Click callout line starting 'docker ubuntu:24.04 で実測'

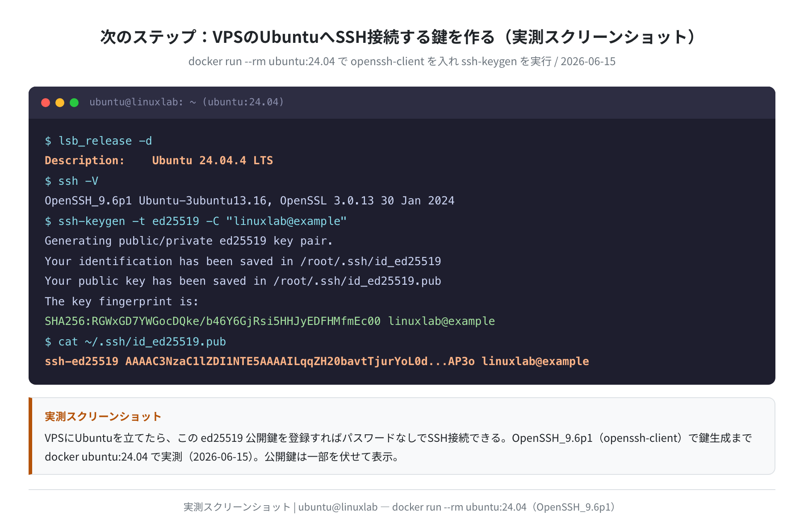222,457
